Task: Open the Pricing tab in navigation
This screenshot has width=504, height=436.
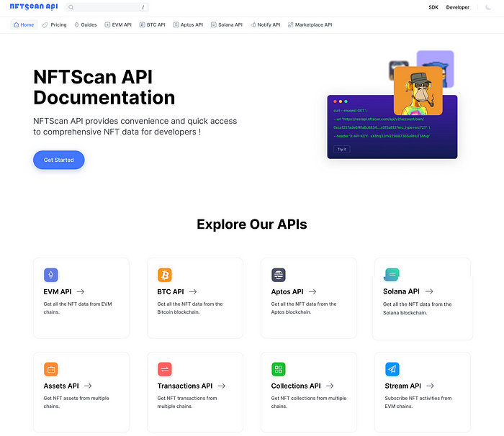Action: pyautogui.click(x=54, y=24)
